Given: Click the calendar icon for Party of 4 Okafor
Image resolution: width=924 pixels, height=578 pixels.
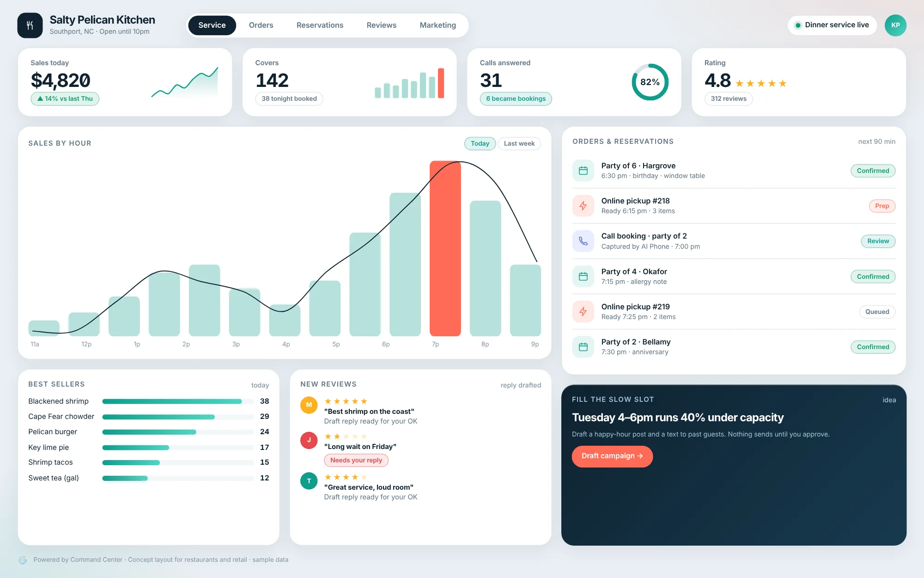Looking at the screenshot, I should pyautogui.click(x=583, y=277).
